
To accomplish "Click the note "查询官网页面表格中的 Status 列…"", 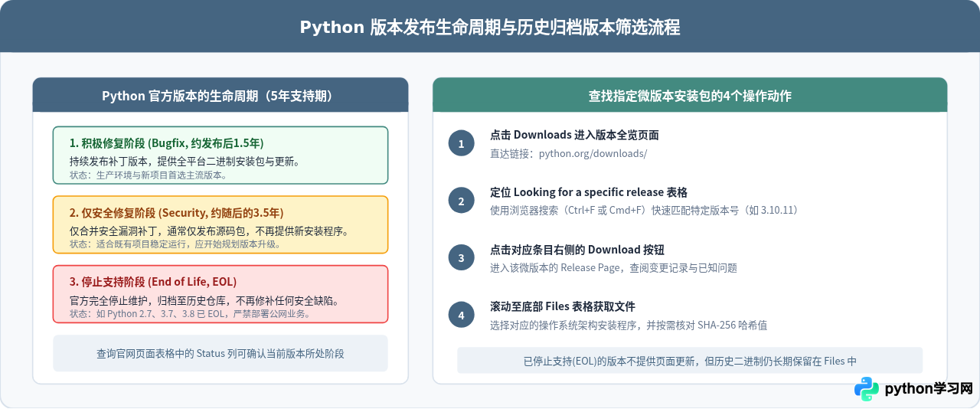I will pos(220,354).
